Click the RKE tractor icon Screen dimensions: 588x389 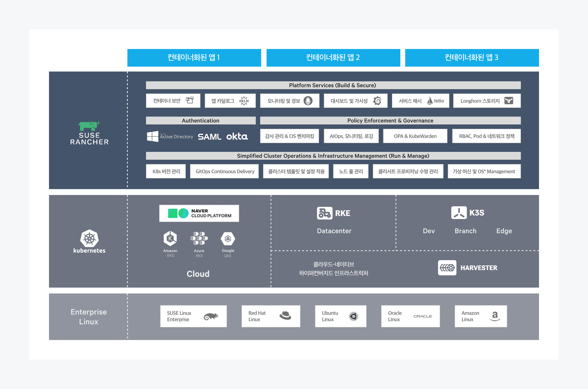coord(324,213)
